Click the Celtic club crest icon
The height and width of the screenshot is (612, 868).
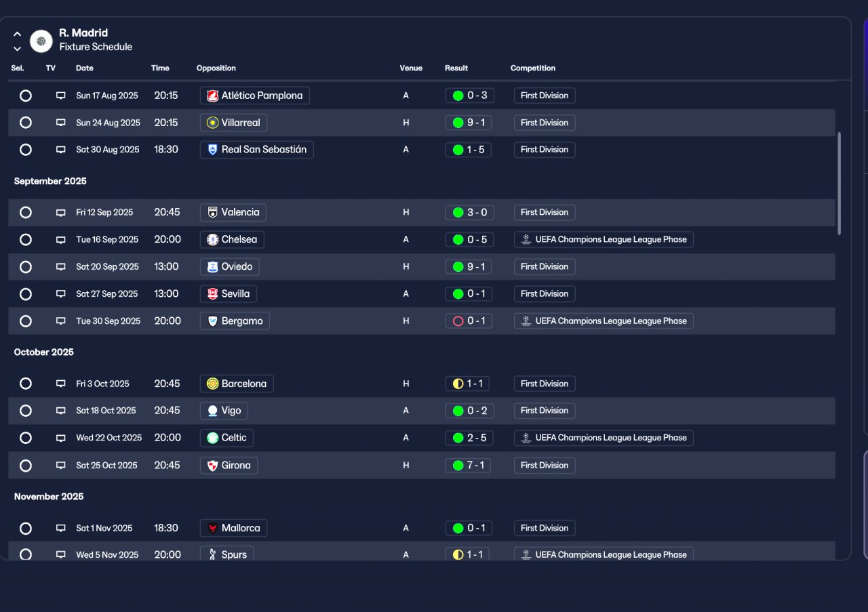(x=212, y=438)
